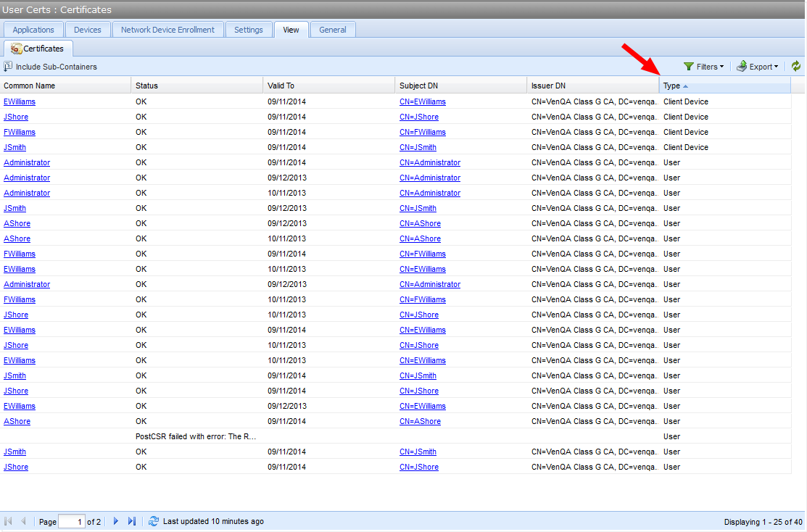
Task: Open the first EWilliams common name link
Action: click(20, 101)
